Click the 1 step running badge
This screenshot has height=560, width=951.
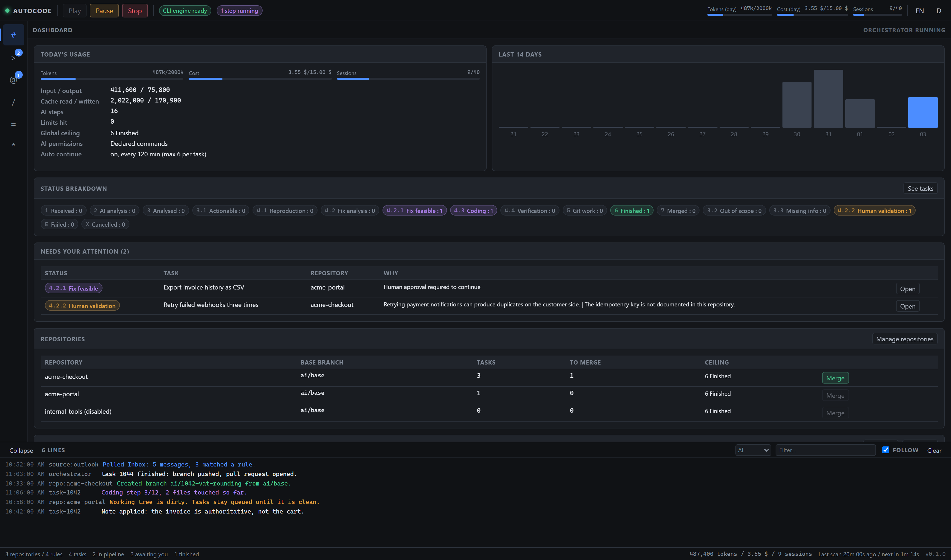click(x=239, y=11)
